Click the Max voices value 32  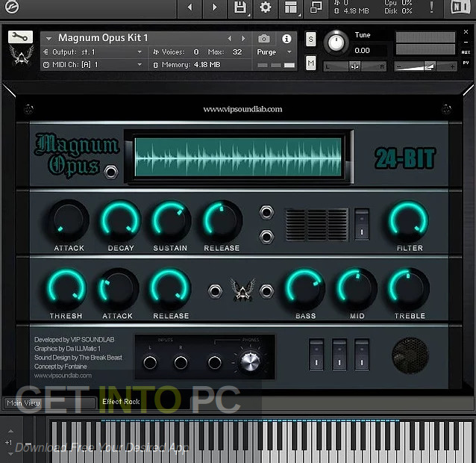click(x=237, y=52)
